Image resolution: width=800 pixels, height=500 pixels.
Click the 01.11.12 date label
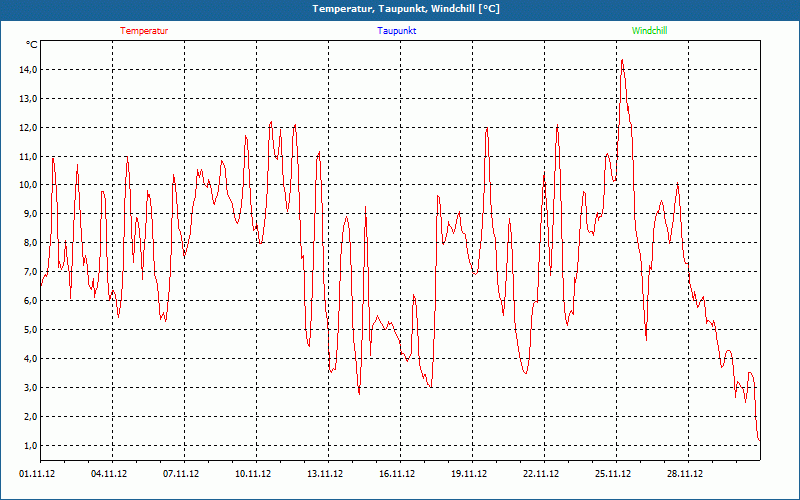point(37,474)
